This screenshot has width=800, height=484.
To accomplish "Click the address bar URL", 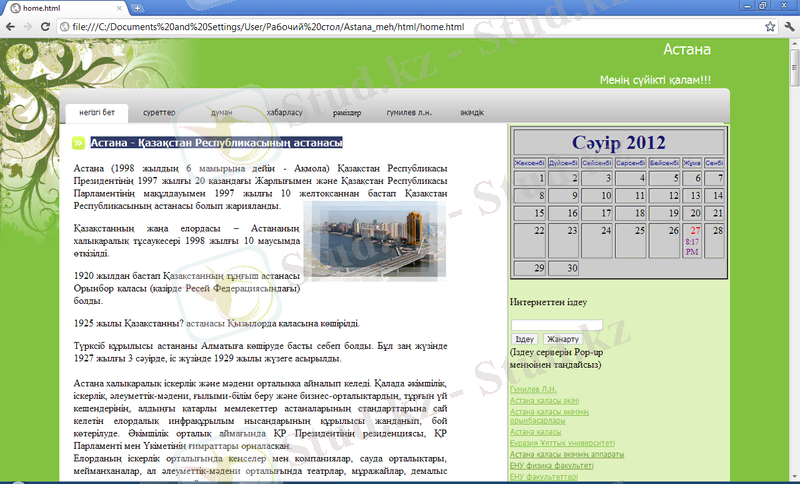I will click(x=268, y=27).
